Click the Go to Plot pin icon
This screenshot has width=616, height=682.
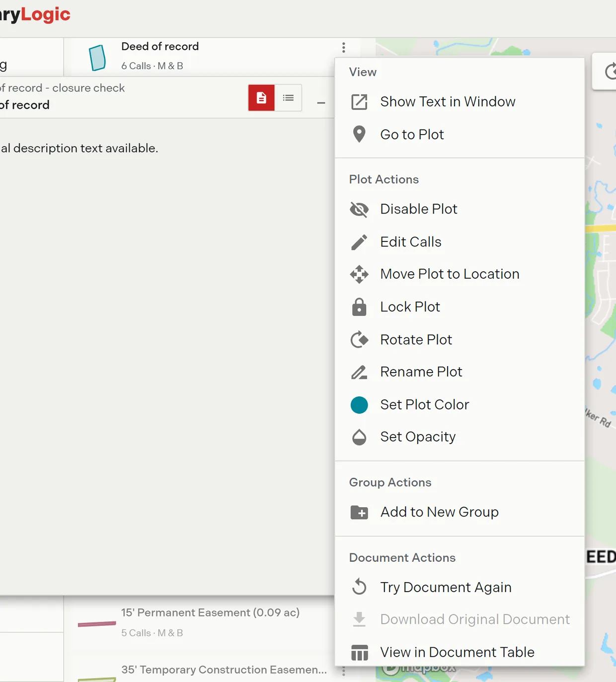[359, 135]
